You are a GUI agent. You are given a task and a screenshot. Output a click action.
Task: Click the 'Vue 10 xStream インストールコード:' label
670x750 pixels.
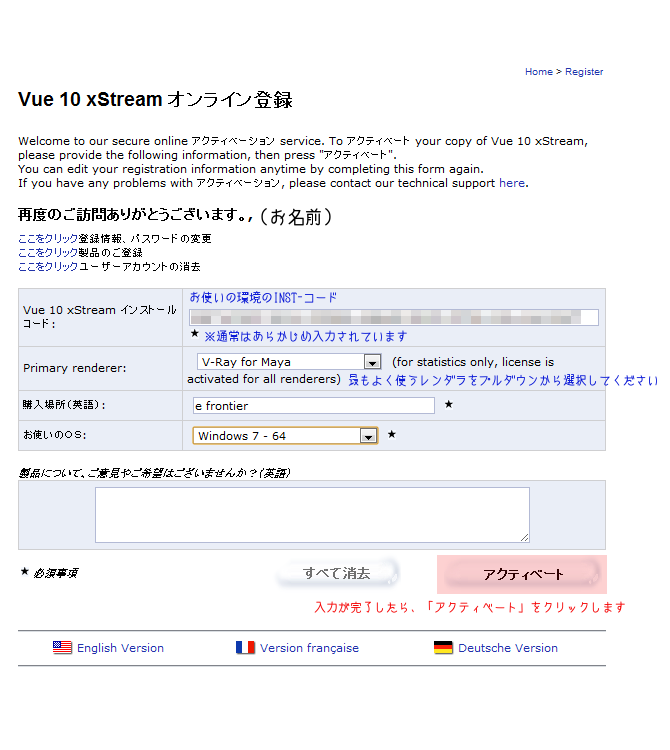tap(99, 317)
